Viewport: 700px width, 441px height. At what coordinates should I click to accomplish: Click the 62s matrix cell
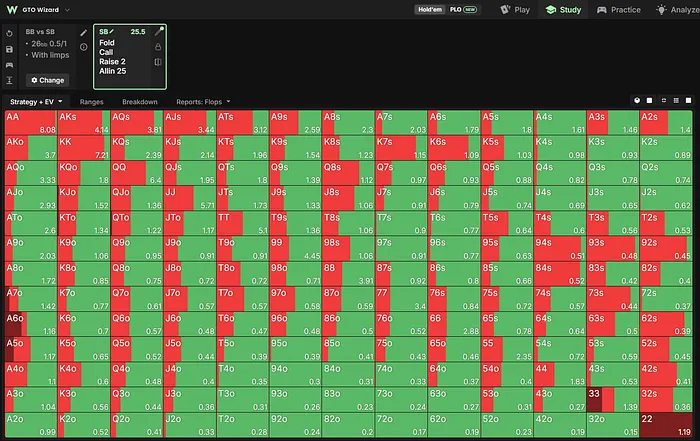click(666, 325)
